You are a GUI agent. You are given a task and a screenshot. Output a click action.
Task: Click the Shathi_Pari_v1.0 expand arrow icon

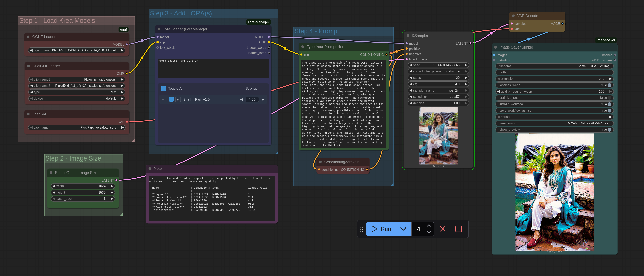pos(178,100)
